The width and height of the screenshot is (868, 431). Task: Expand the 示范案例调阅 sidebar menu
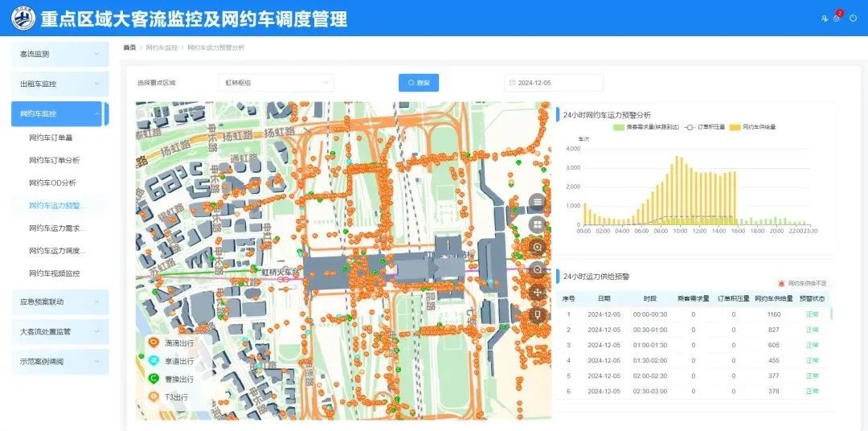click(59, 362)
